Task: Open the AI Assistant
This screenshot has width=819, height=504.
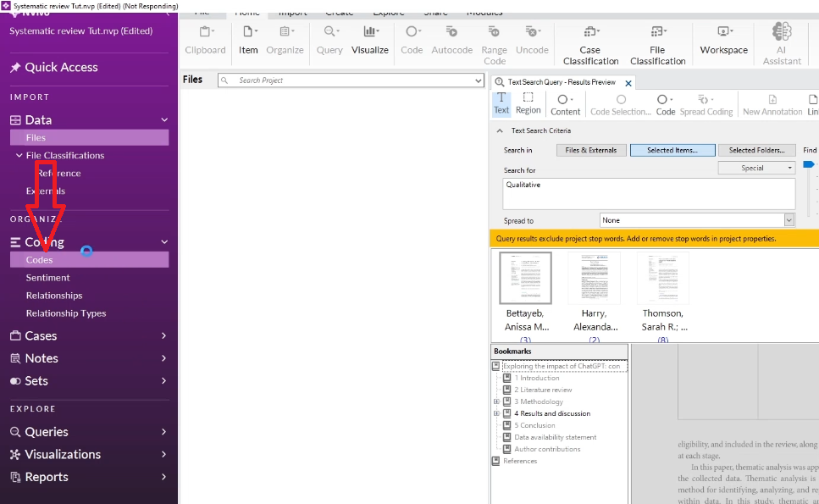Action: click(x=782, y=44)
